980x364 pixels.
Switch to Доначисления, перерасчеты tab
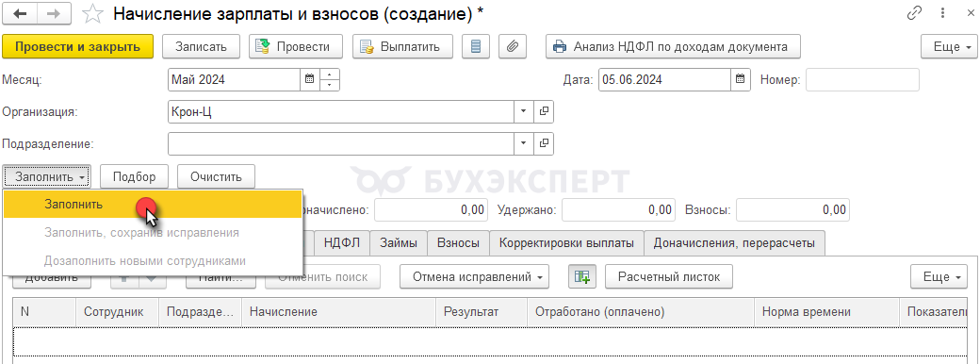pyautogui.click(x=734, y=243)
